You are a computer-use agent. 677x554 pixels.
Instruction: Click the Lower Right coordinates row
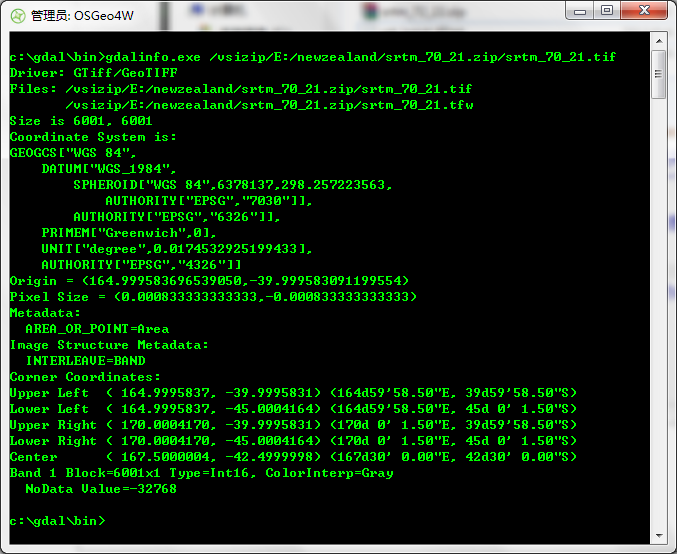pos(293,440)
